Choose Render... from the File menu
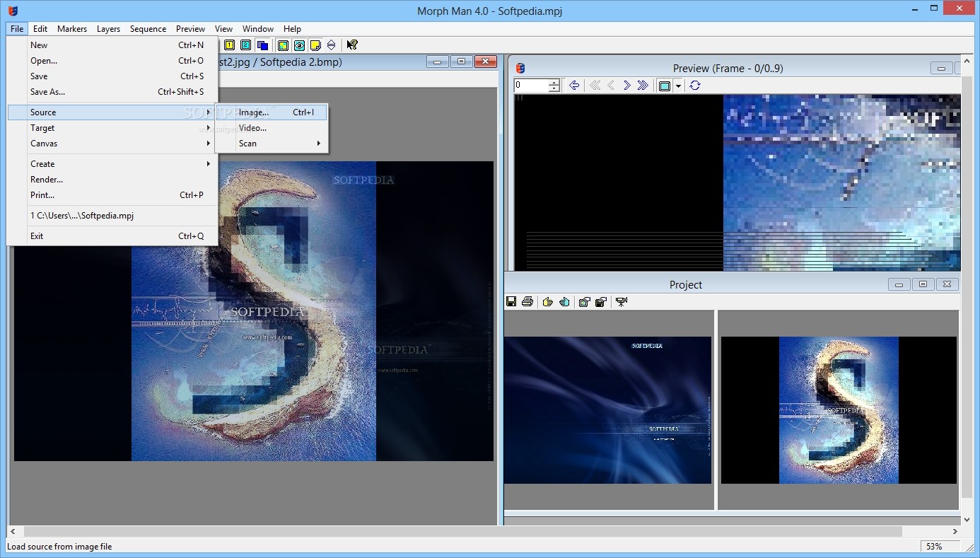The image size is (980, 558). click(112, 180)
